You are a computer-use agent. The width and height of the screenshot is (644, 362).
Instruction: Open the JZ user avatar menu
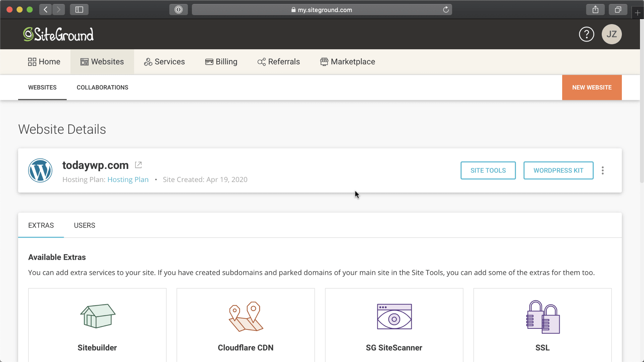point(611,34)
